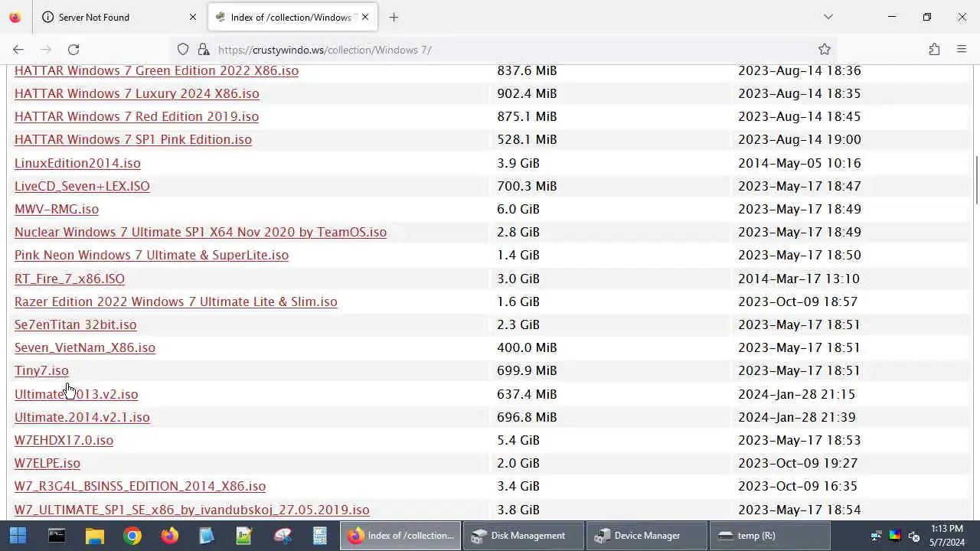The height and width of the screenshot is (551, 980).
Task: Select the 699.9 MiB size of Tiny7.iso
Action: point(527,370)
